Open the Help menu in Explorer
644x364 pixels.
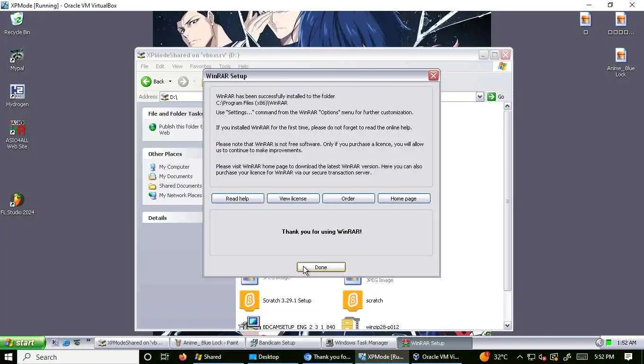tap(243, 66)
